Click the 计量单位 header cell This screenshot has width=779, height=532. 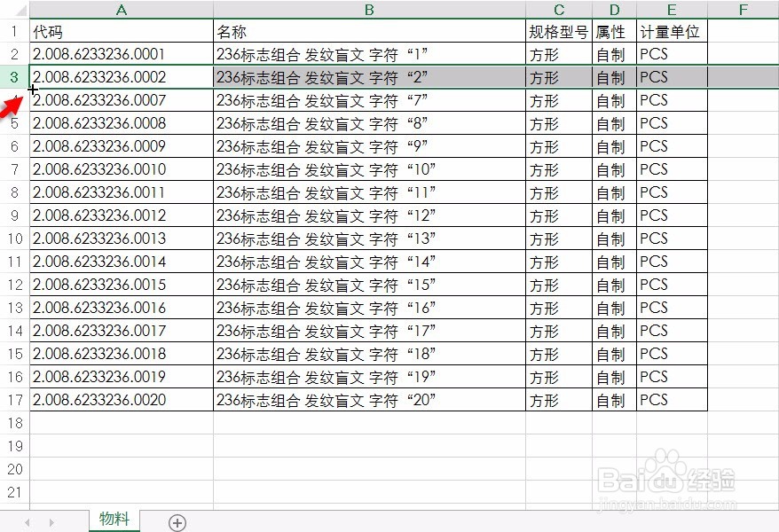(x=671, y=31)
